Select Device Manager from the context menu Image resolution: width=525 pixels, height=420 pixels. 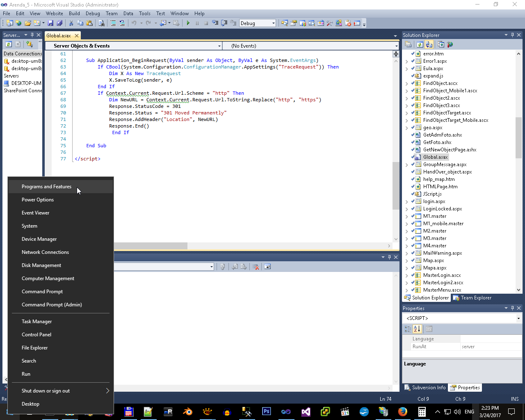point(39,239)
